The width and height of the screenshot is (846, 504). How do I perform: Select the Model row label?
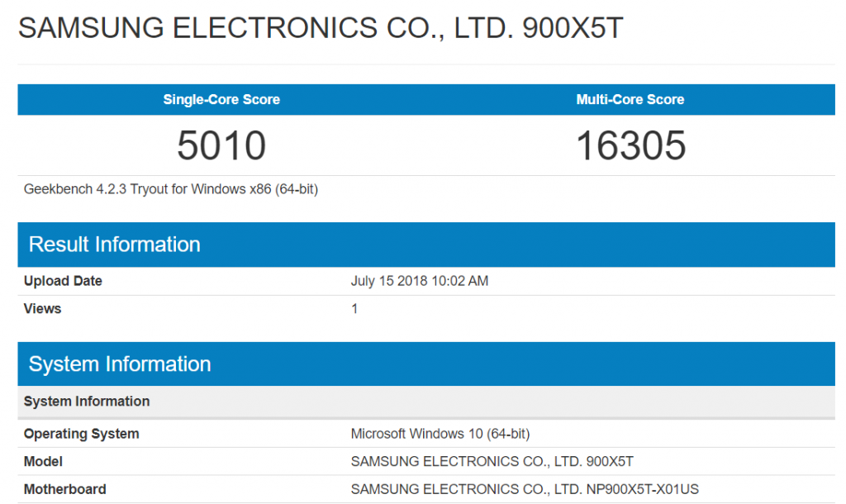tap(43, 461)
